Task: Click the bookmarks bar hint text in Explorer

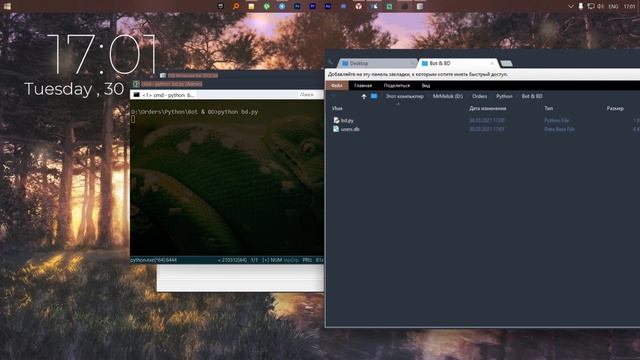Action: [x=418, y=74]
